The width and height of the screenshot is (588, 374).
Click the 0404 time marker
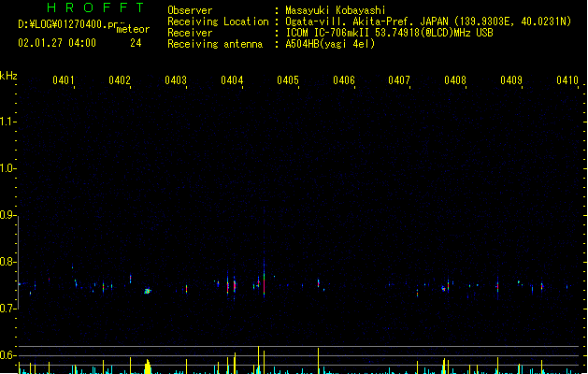(x=232, y=80)
